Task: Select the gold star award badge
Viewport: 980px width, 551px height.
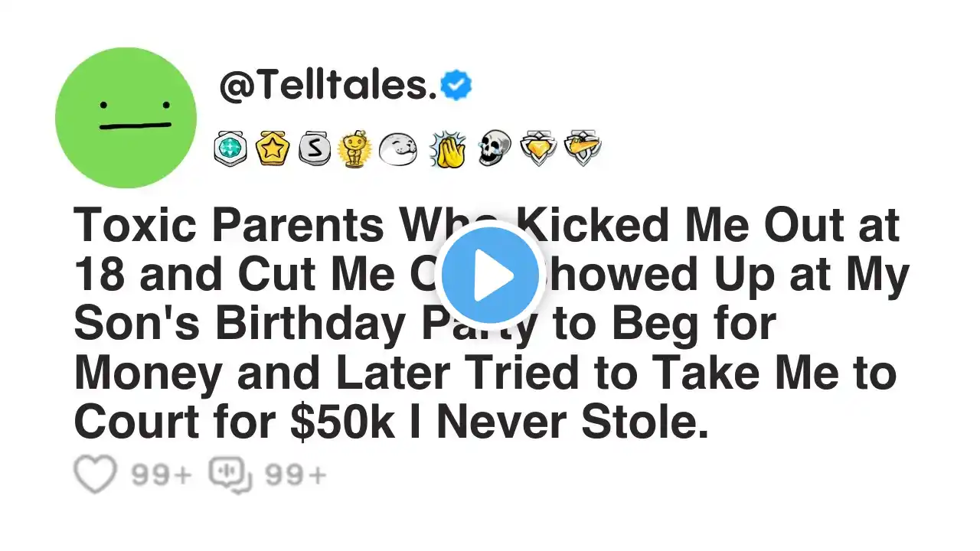Action: pyautogui.click(x=273, y=148)
